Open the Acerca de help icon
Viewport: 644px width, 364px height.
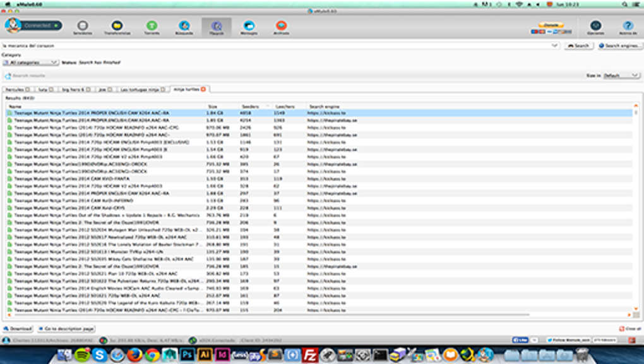click(627, 28)
